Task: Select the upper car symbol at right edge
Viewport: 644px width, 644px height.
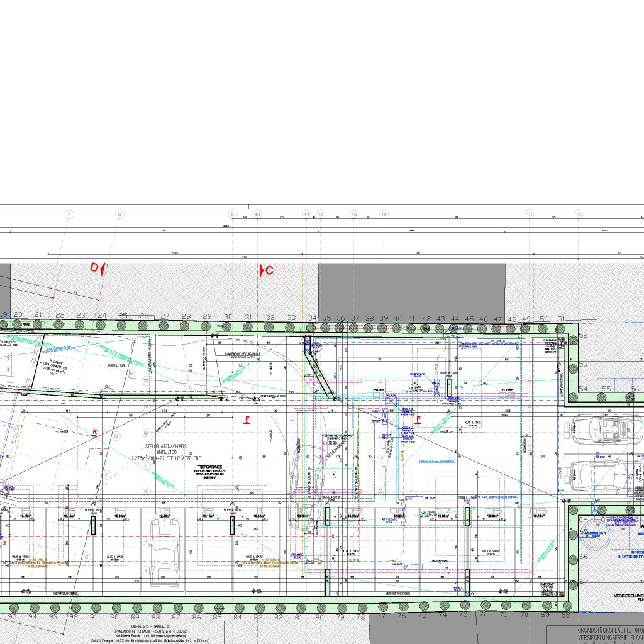Action: [x=604, y=429]
